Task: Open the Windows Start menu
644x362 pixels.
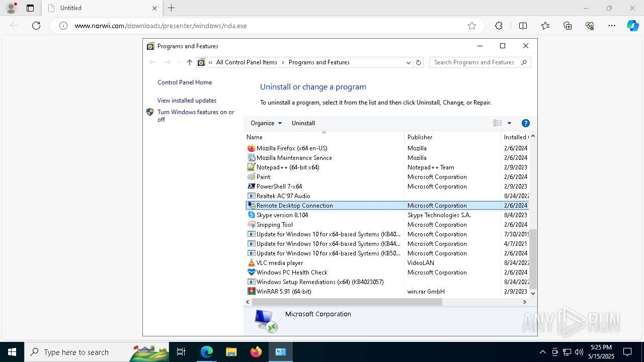Action: tap(12, 352)
